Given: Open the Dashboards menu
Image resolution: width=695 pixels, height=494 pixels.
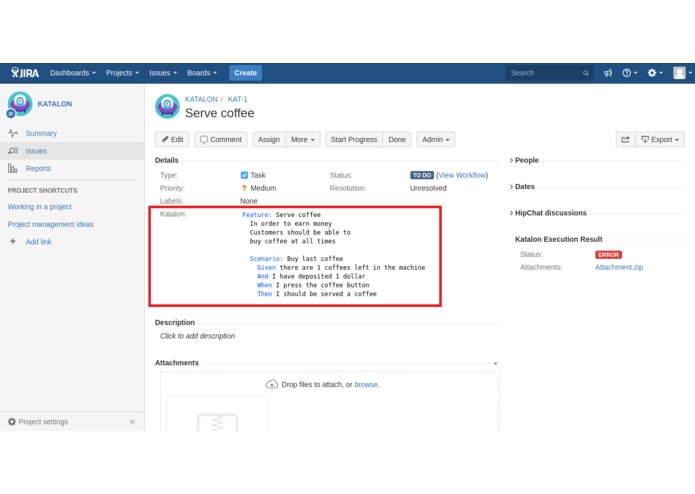Looking at the screenshot, I should click(x=73, y=73).
